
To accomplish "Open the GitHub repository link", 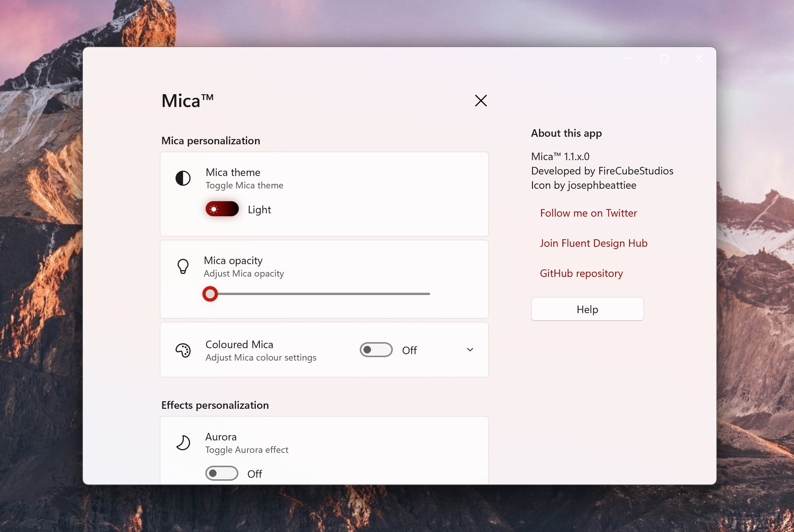I will pos(581,273).
